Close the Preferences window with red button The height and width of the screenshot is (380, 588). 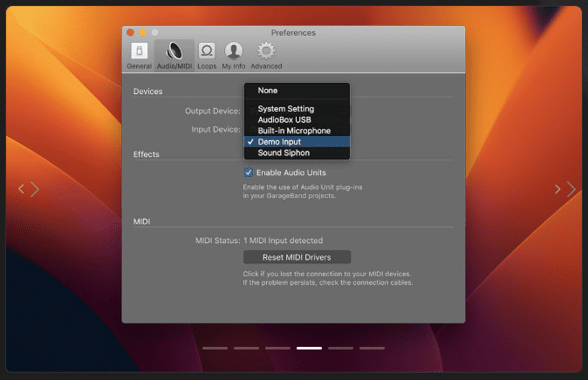click(131, 32)
